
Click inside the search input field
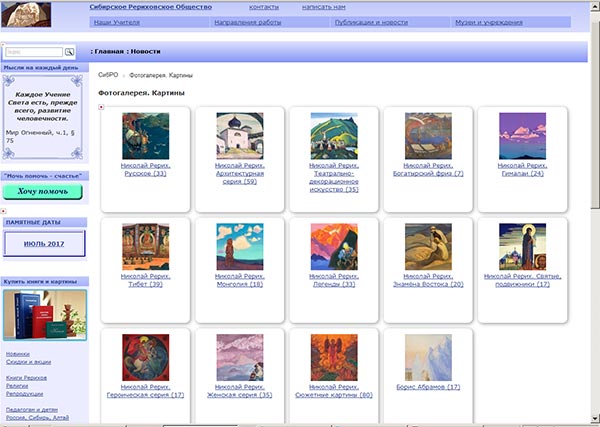click(x=34, y=51)
